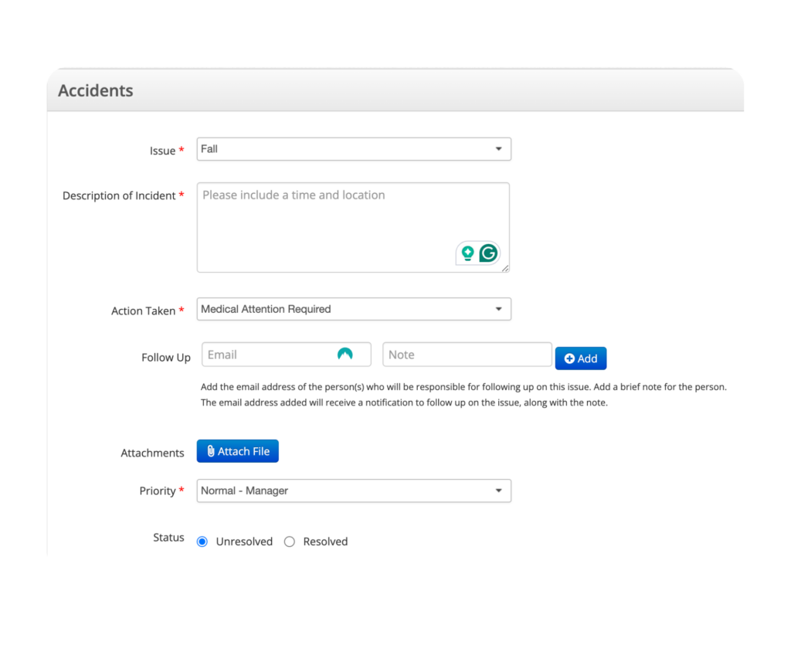This screenshot has width=791, height=672.
Task: Select the Resolved status radio button
Action: click(x=290, y=541)
